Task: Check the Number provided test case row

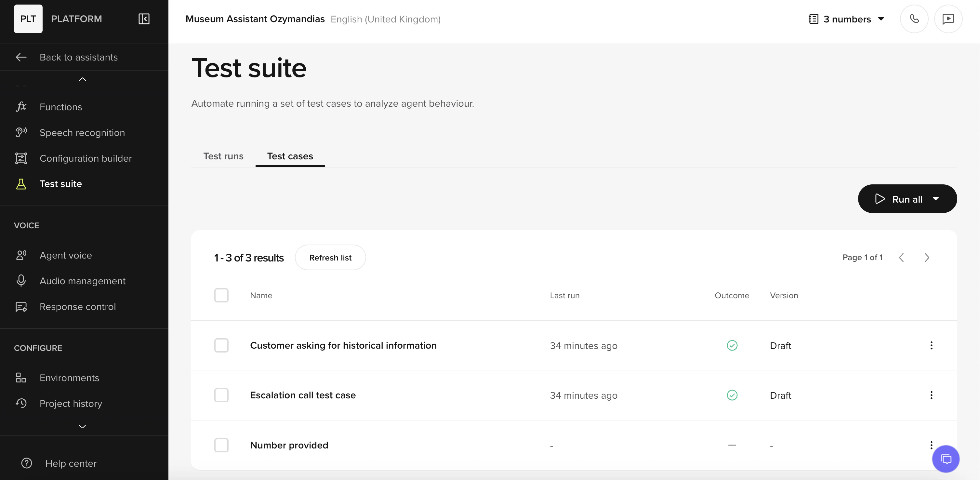Action: pos(221,446)
